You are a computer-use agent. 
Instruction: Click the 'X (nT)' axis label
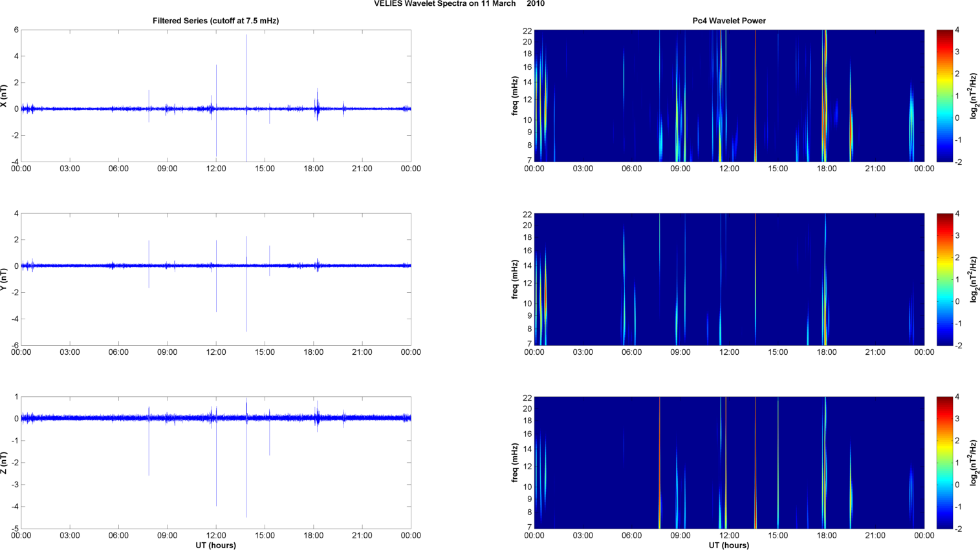(x=4, y=96)
